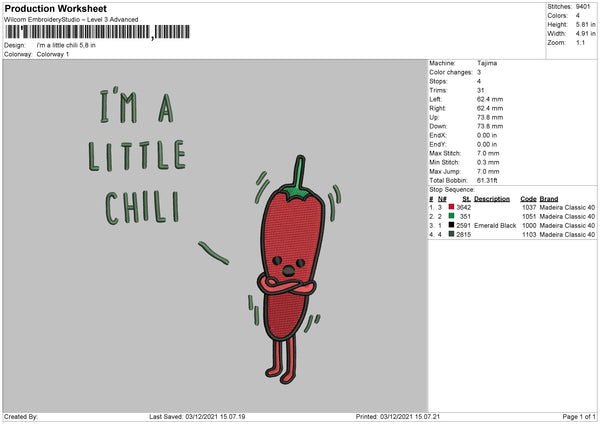Viewport: 600px width, 424px height.
Task: Click the 'Created By:' footer label
Action: coord(21,416)
